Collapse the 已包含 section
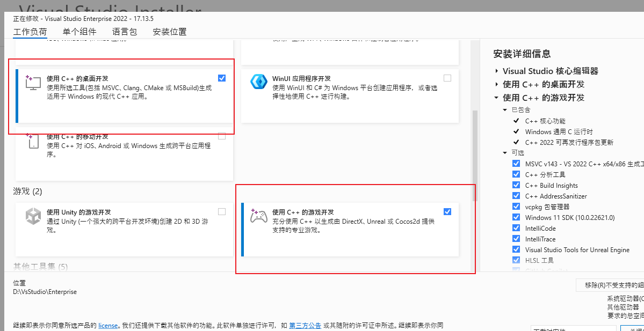Image resolution: width=644 pixels, height=331 pixels. pyautogui.click(x=505, y=110)
